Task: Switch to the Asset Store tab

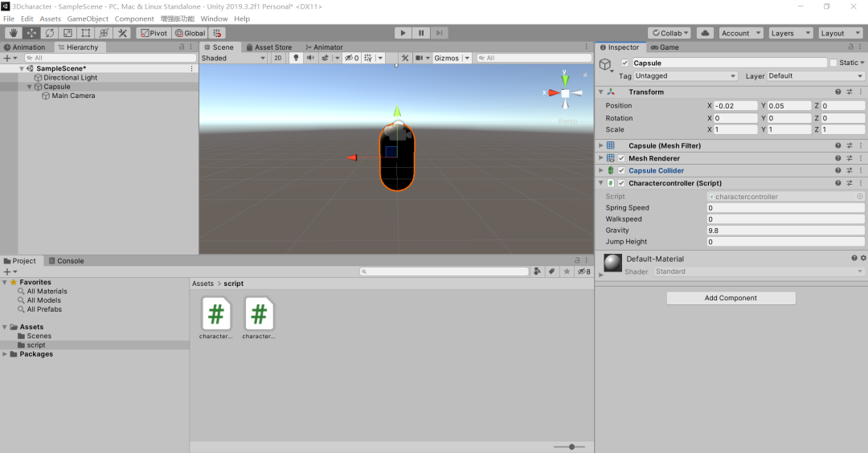Action: [x=269, y=47]
